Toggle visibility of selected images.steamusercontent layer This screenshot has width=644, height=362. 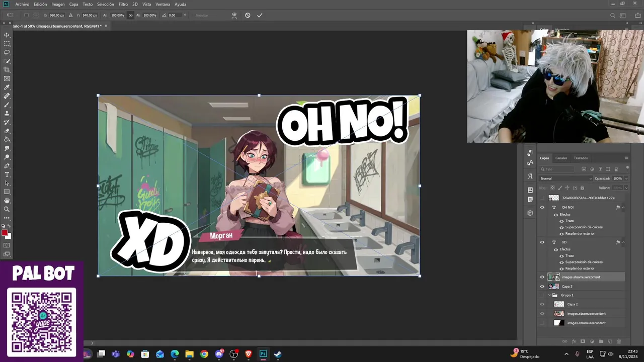click(542, 277)
